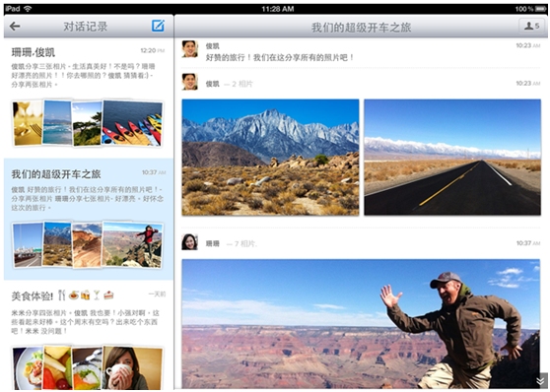
Task: Click the 我们的超级开车之旅 chat title in header
Action: pyautogui.click(x=361, y=28)
